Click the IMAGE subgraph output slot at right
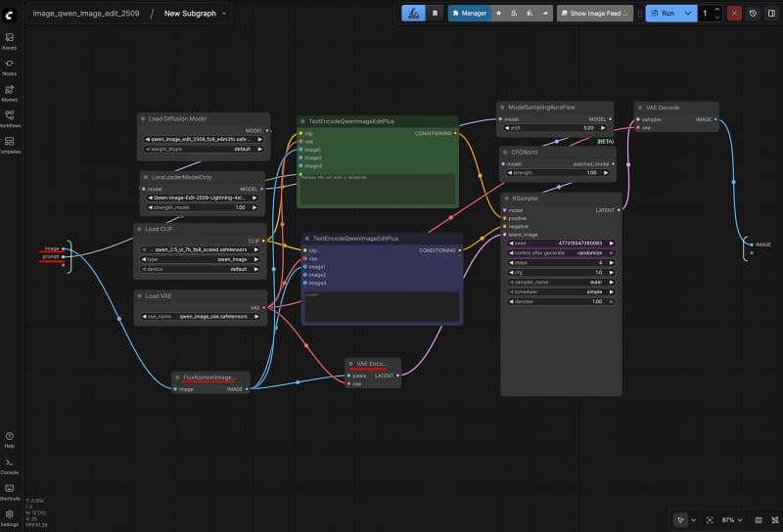 point(752,244)
